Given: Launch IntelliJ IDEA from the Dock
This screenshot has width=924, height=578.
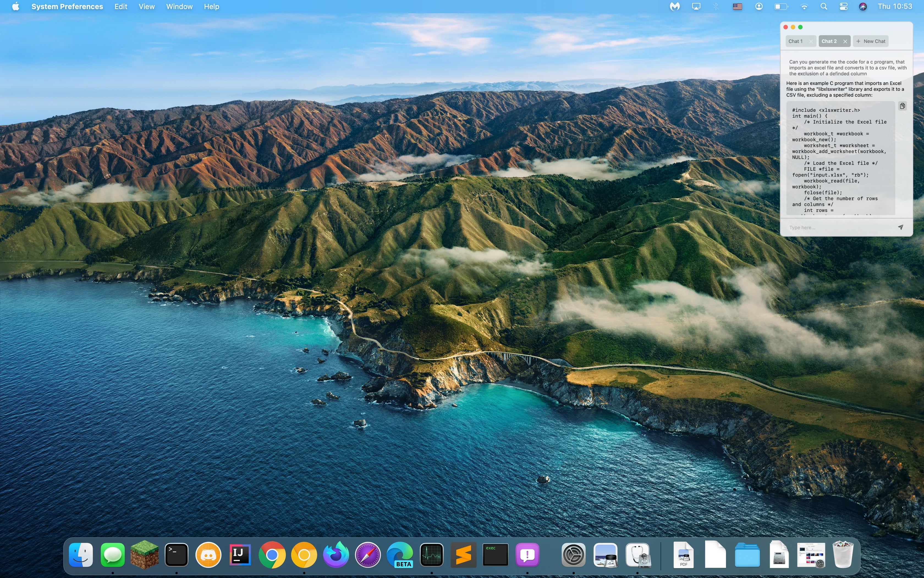Looking at the screenshot, I should tap(240, 554).
